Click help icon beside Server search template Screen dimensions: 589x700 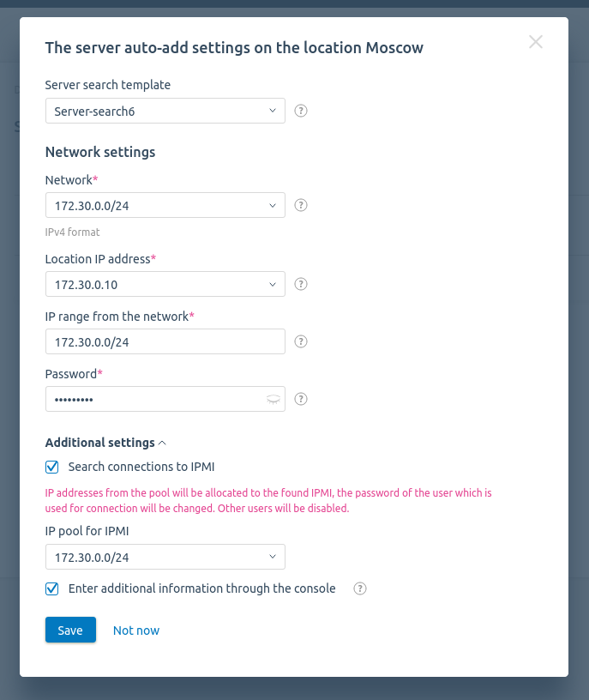point(301,111)
